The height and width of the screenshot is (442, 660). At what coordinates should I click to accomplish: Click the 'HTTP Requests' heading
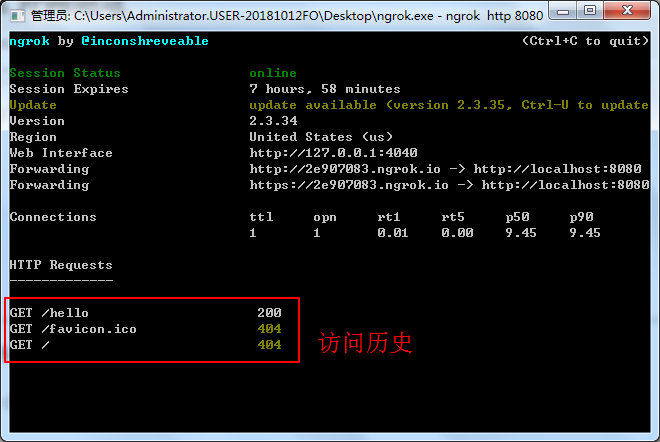(61, 265)
